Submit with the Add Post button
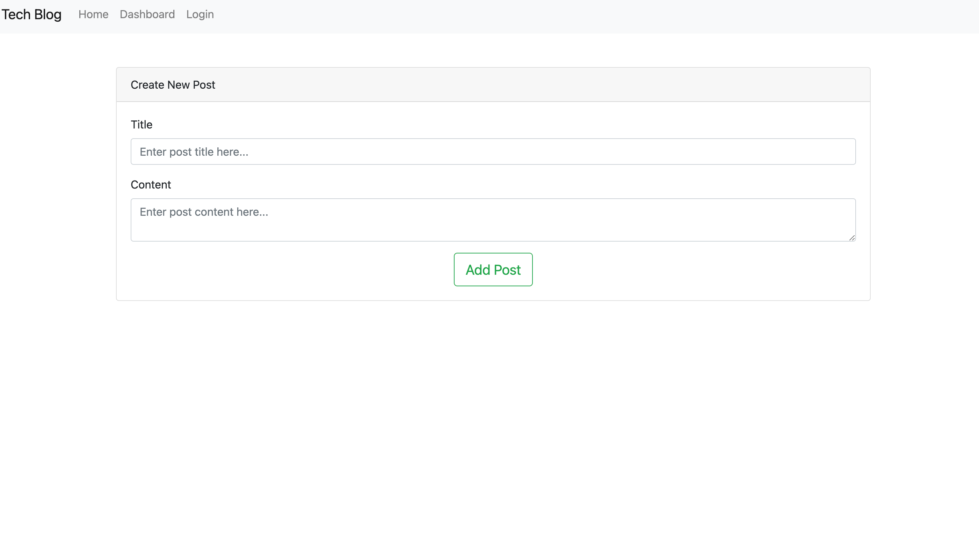979x560 pixels. point(493,270)
